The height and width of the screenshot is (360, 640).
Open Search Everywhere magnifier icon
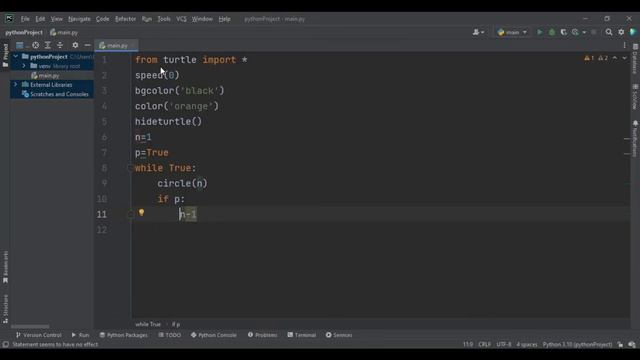(x=609, y=32)
